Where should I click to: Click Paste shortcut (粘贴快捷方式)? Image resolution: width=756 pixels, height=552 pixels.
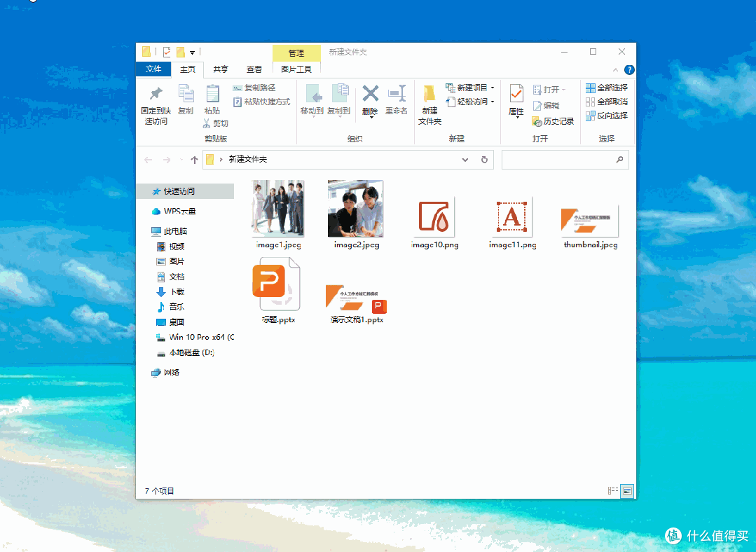tap(261, 102)
